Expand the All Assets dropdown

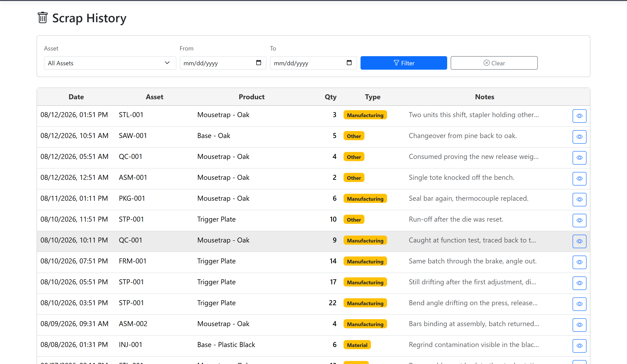110,63
